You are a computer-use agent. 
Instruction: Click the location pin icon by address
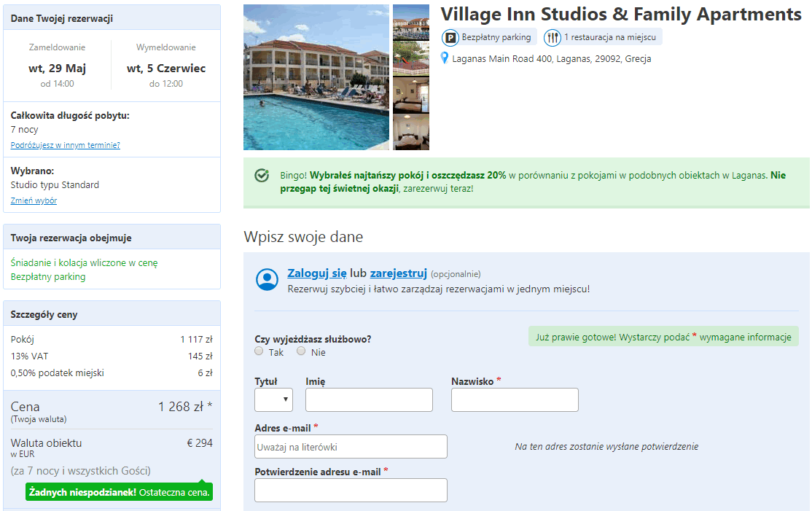445,58
